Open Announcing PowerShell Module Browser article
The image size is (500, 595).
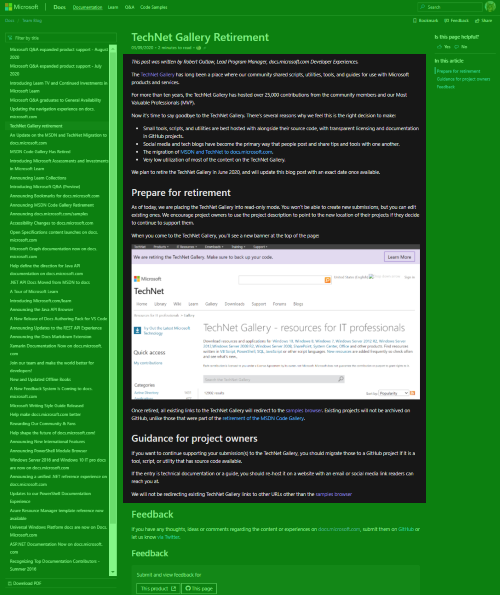[x=48, y=451]
